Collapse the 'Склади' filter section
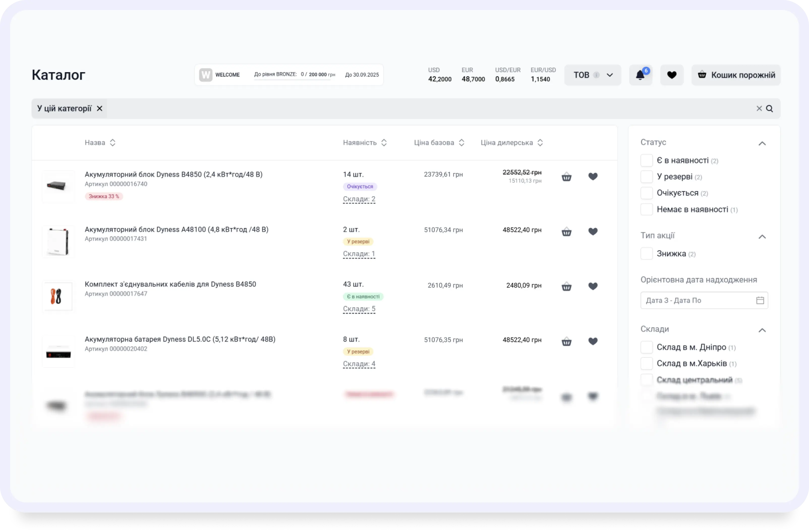 click(x=762, y=330)
